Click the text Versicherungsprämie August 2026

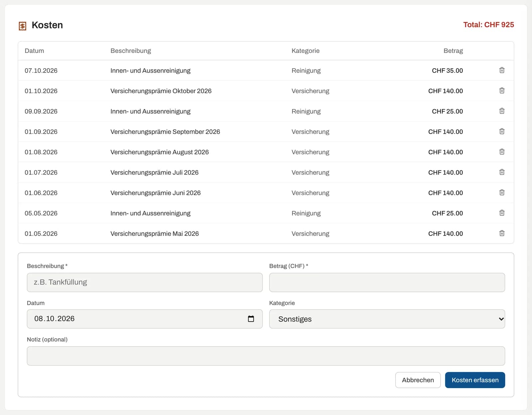coord(160,152)
